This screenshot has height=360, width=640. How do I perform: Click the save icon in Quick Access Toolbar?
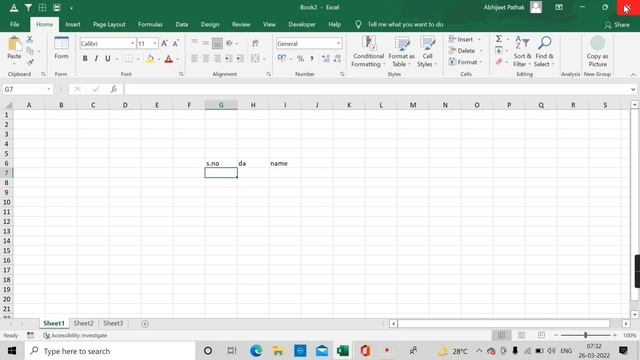[57, 7]
